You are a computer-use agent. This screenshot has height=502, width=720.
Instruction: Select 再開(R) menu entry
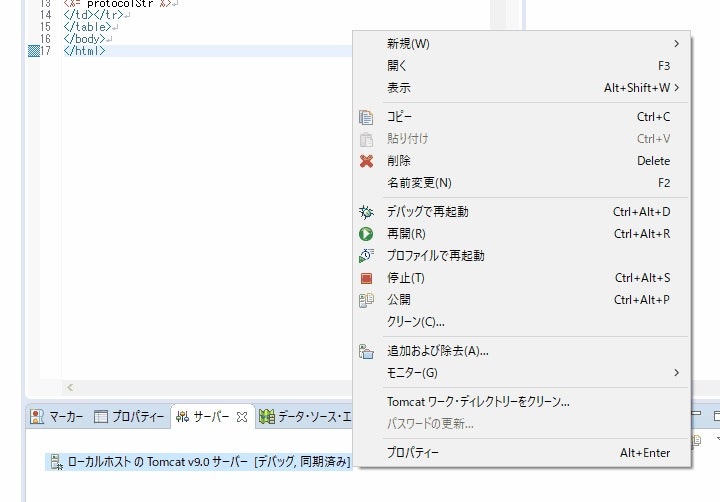tap(523, 234)
